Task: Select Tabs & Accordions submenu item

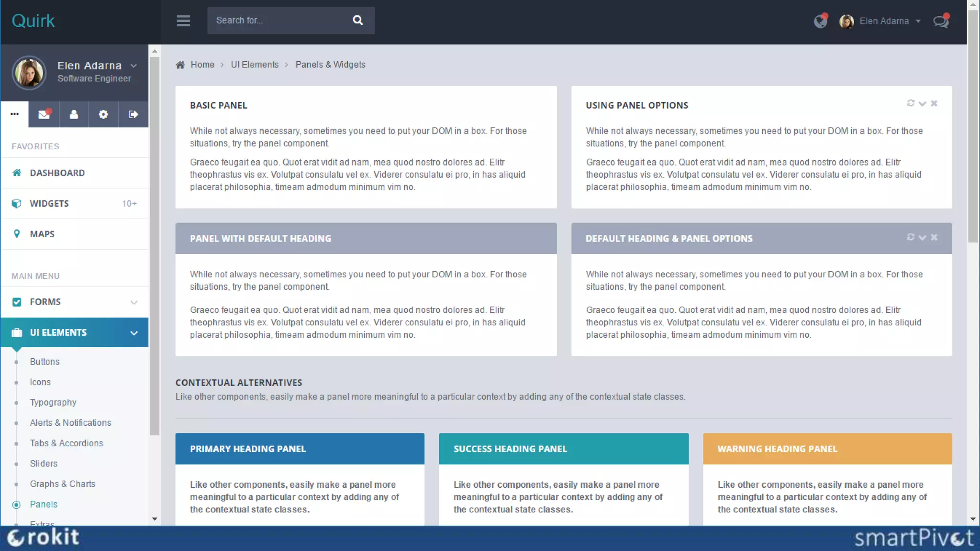Action: point(66,443)
